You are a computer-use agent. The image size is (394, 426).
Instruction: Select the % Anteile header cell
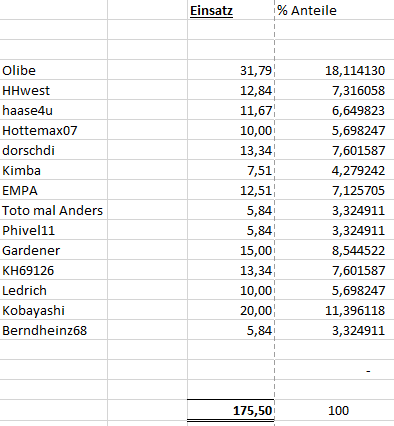coord(334,10)
